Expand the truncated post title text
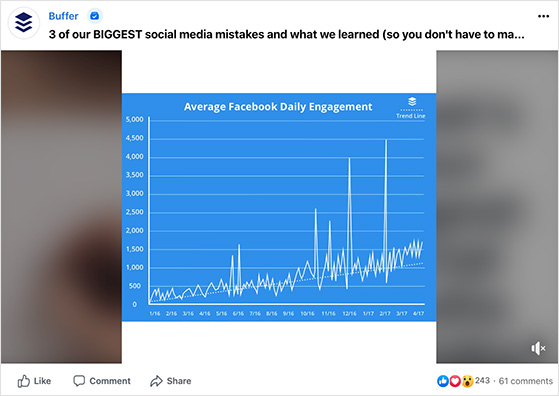The width and height of the screenshot is (559, 396). pos(286,35)
